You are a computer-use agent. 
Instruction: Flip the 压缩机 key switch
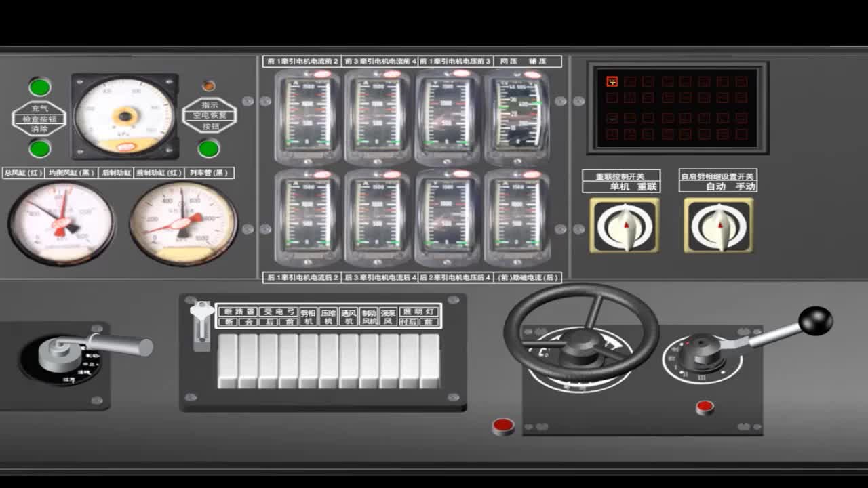(329, 361)
